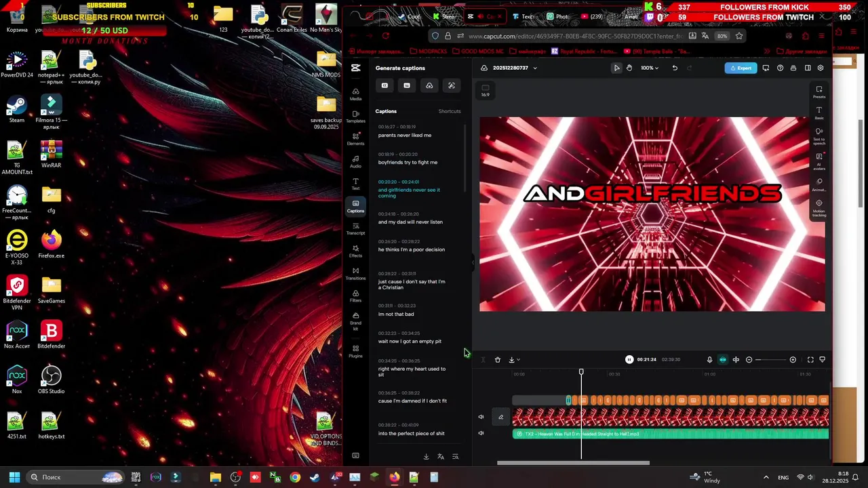Open the Plugins panel
The image size is (868, 488).
(x=355, y=351)
